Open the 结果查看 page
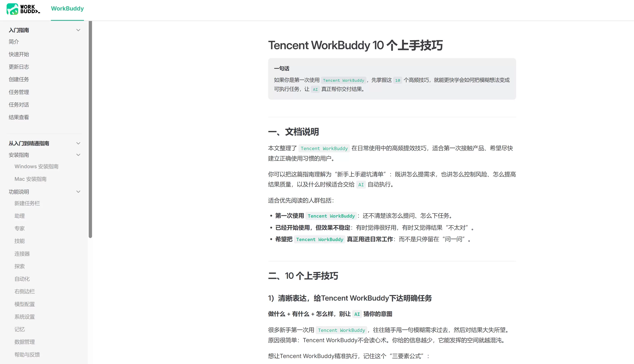Viewport: 634px width, 364px height. [19, 117]
